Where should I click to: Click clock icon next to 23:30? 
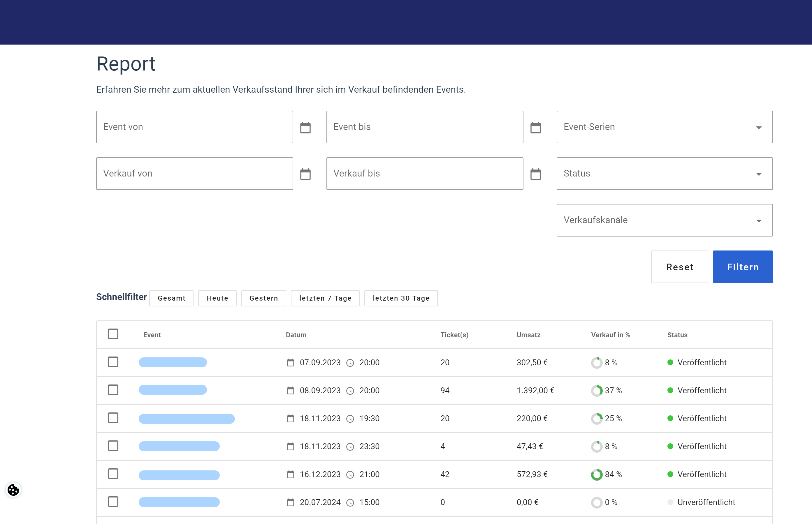(350, 447)
